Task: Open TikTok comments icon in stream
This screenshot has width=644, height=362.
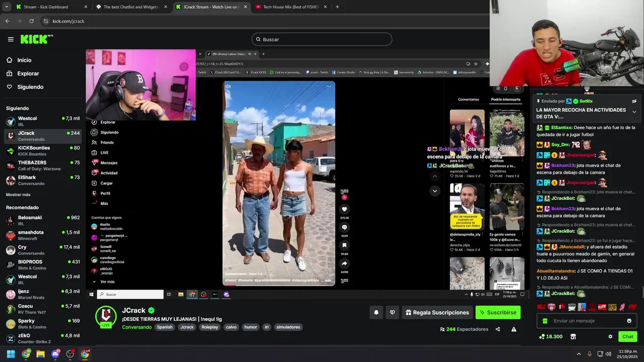Action: [344, 227]
